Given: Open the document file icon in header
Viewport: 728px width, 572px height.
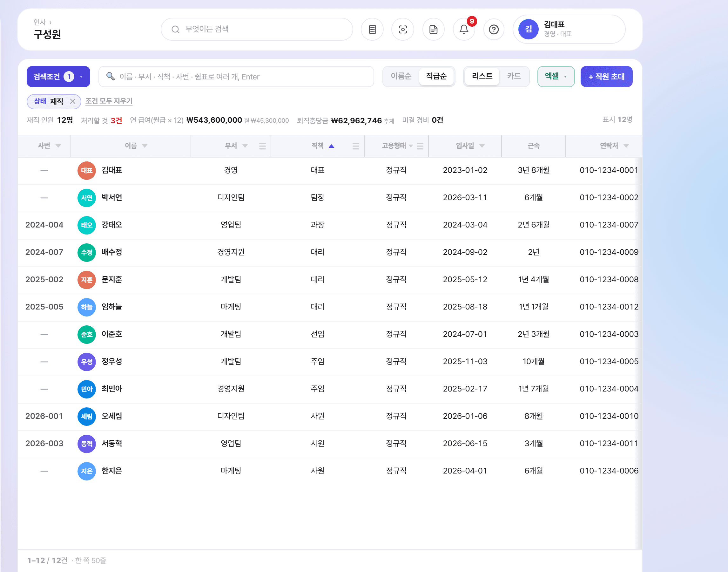Looking at the screenshot, I should [433, 30].
